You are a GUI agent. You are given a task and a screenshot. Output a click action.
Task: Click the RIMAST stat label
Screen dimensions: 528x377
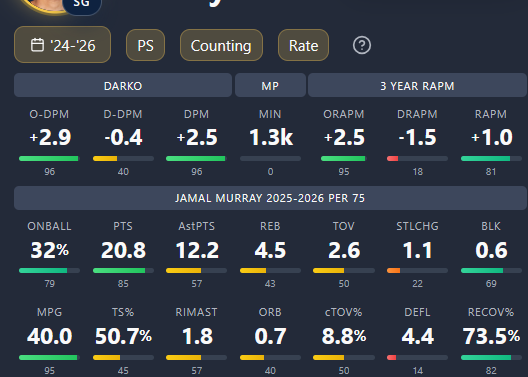point(196,312)
